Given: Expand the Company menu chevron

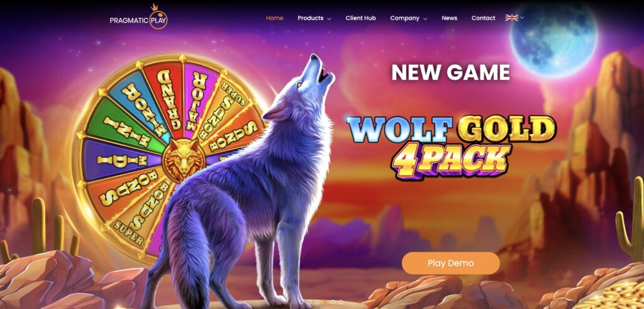Looking at the screenshot, I should (x=425, y=18).
